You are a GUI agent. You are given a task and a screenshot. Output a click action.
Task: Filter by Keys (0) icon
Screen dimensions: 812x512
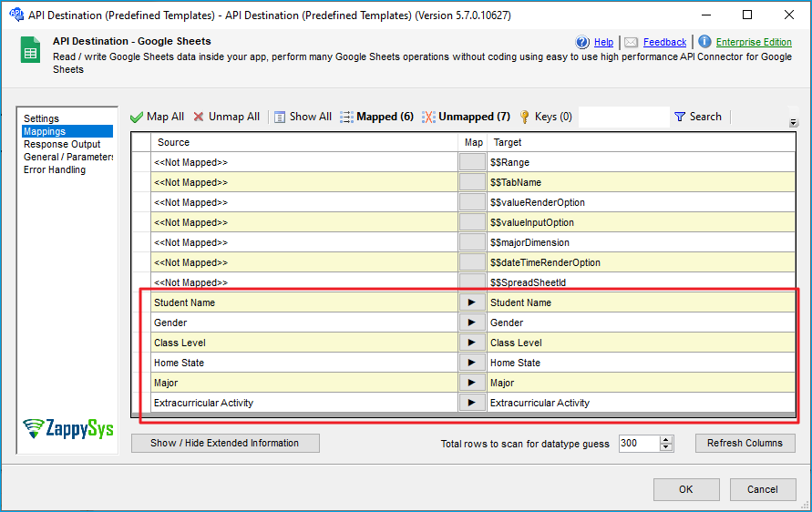click(525, 118)
